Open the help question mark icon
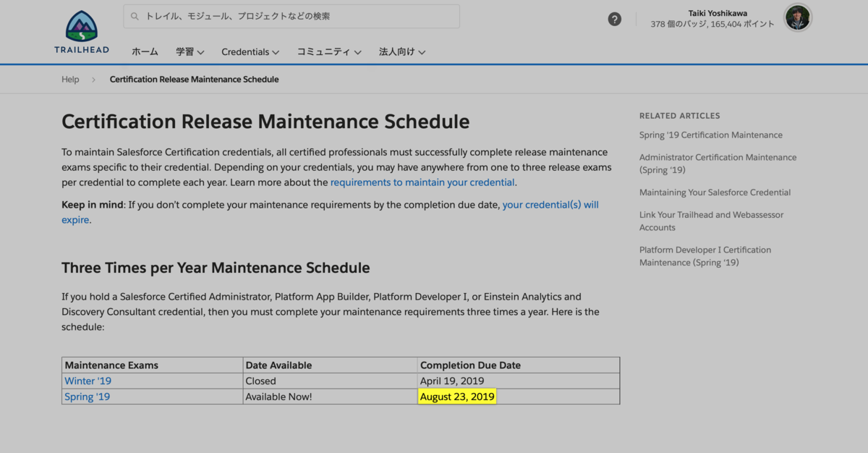Image resolution: width=868 pixels, height=453 pixels. point(615,20)
